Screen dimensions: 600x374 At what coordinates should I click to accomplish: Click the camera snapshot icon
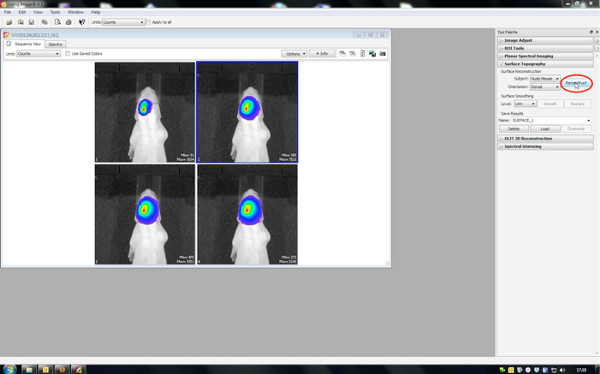pos(383,54)
